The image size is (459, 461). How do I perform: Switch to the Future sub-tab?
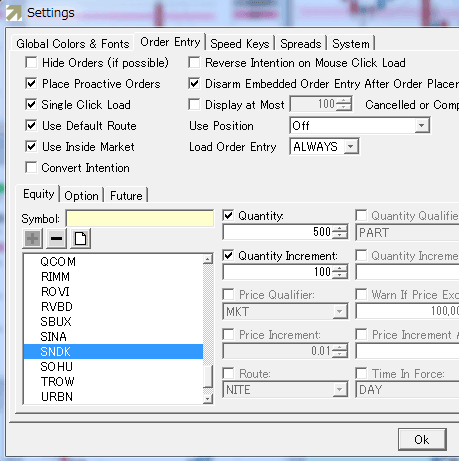point(126,196)
